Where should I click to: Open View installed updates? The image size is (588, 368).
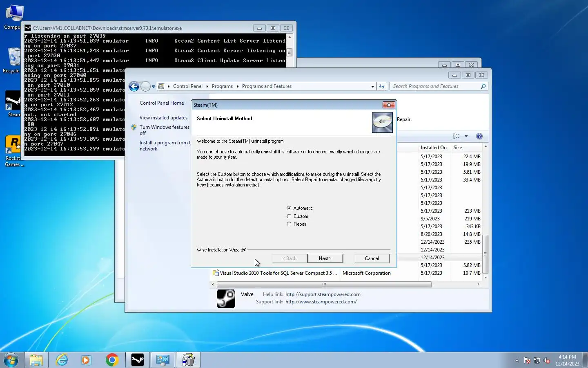pyautogui.click(x=163, y=118)
